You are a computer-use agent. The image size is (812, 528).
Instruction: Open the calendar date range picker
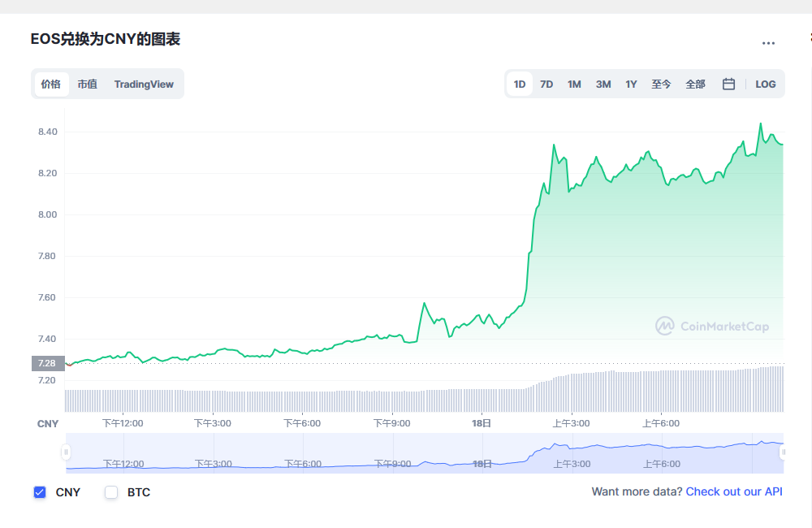(x=728, y=84)
